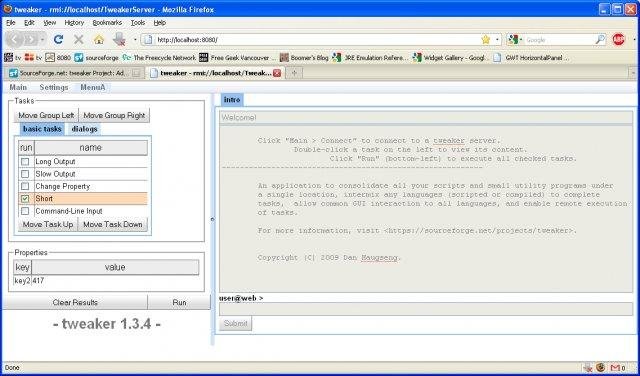Click the value column header in Properties
This screenshot has height=376, width=640.
(x=115, y=267)
